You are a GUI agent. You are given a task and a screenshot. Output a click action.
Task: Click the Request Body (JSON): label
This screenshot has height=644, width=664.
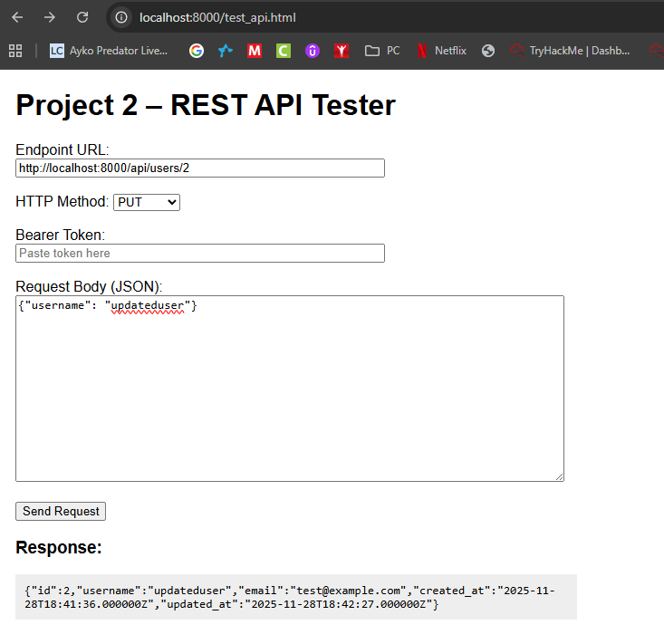[x=89, y=286]
